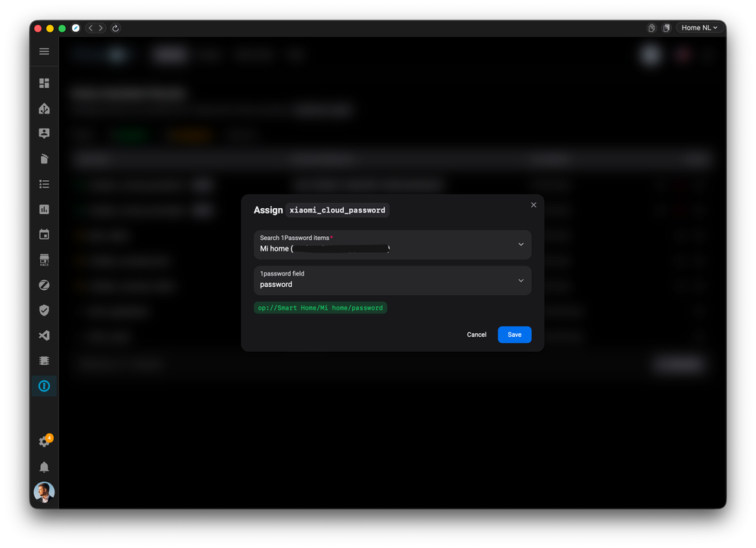Open the user profile avatar
756x548 pixels.
(44, 492)
